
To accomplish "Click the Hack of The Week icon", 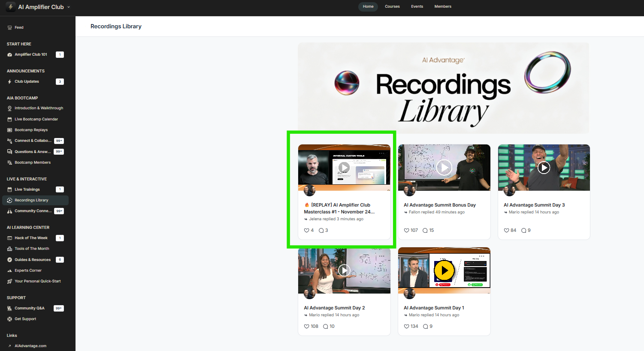I will tap(9, 238).
